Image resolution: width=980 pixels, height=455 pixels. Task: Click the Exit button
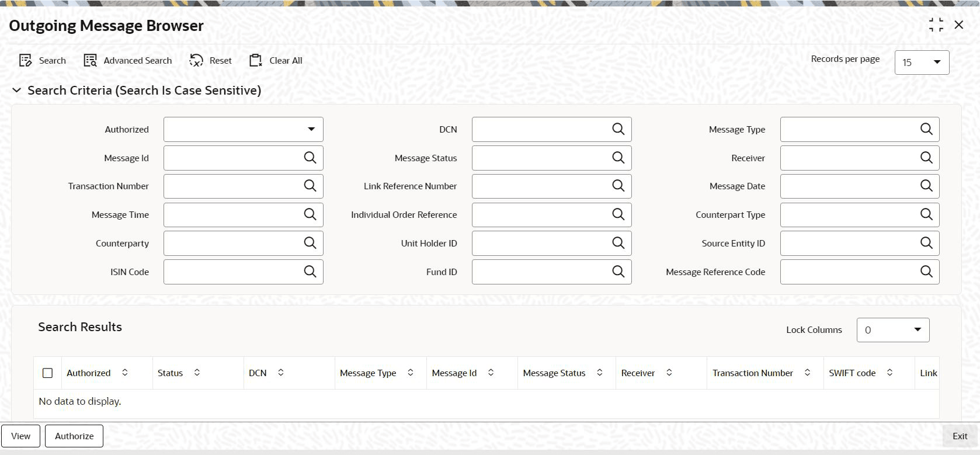pos(960,436)
